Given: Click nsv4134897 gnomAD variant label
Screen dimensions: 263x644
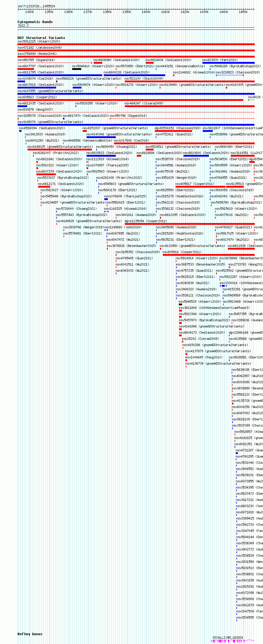Looking at the screenshot, I should 73,202.
